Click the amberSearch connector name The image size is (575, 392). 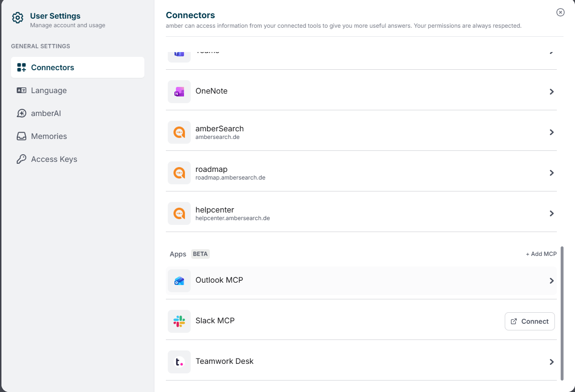pyautogui.click(x=220, y=128)
